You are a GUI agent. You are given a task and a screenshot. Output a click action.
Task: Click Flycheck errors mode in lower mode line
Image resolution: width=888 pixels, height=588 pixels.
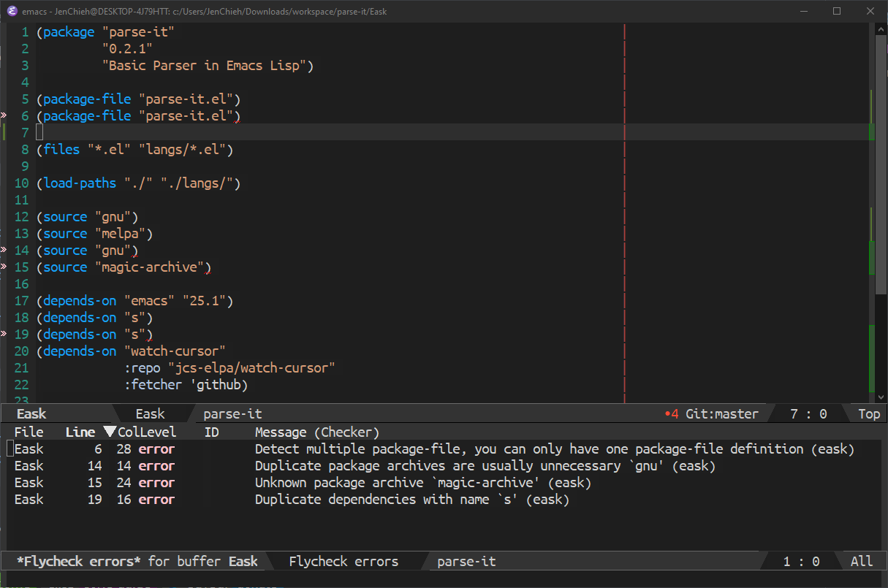click(344, 562)
